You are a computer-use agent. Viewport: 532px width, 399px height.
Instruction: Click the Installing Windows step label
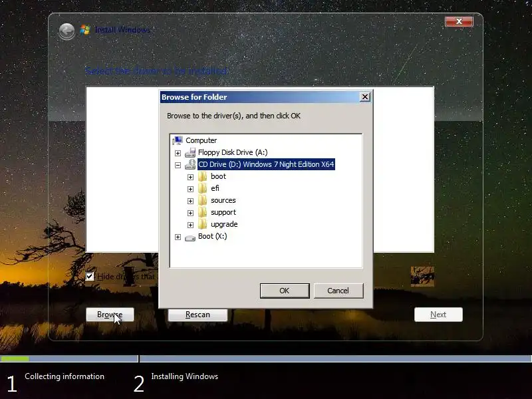[x=185, y=376]
